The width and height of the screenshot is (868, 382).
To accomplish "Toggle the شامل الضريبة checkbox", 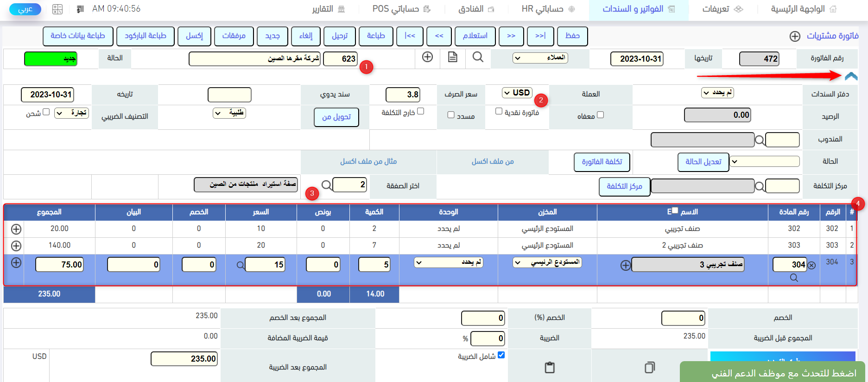I will click(x=501, y=355).
